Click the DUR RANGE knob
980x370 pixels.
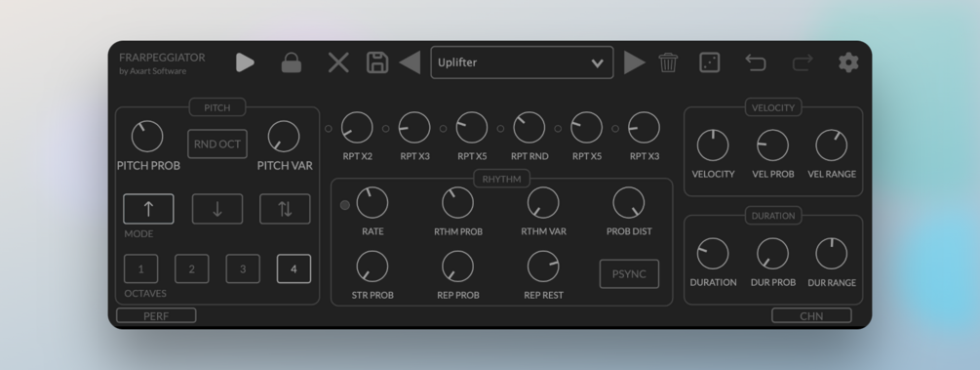coord(832,254)
